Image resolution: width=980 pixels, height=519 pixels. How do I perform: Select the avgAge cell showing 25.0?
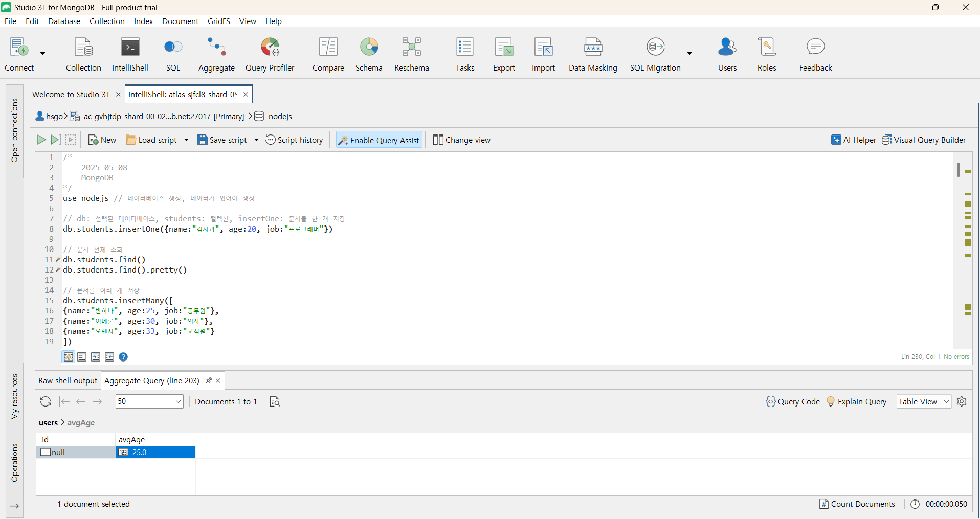[x=155, y=452]
